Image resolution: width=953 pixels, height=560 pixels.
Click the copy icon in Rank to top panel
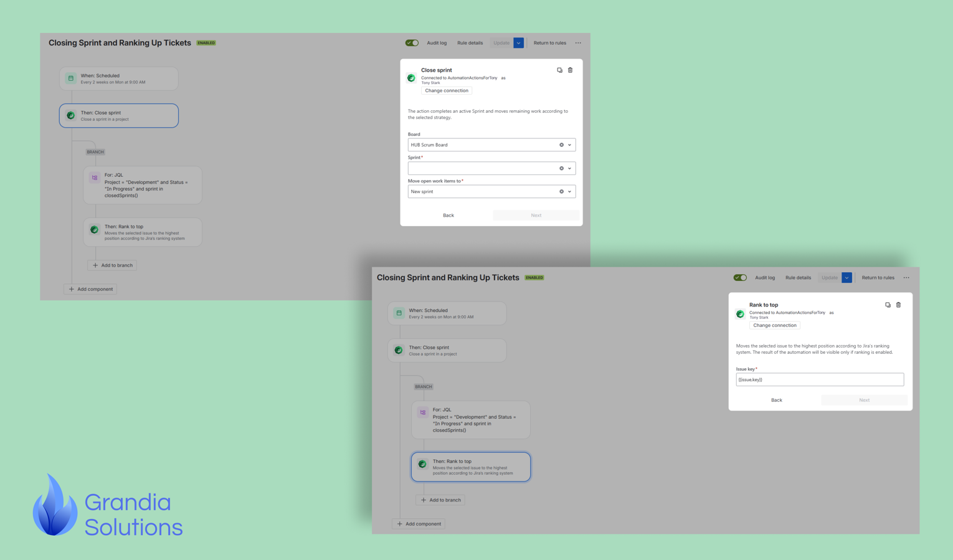888,305
